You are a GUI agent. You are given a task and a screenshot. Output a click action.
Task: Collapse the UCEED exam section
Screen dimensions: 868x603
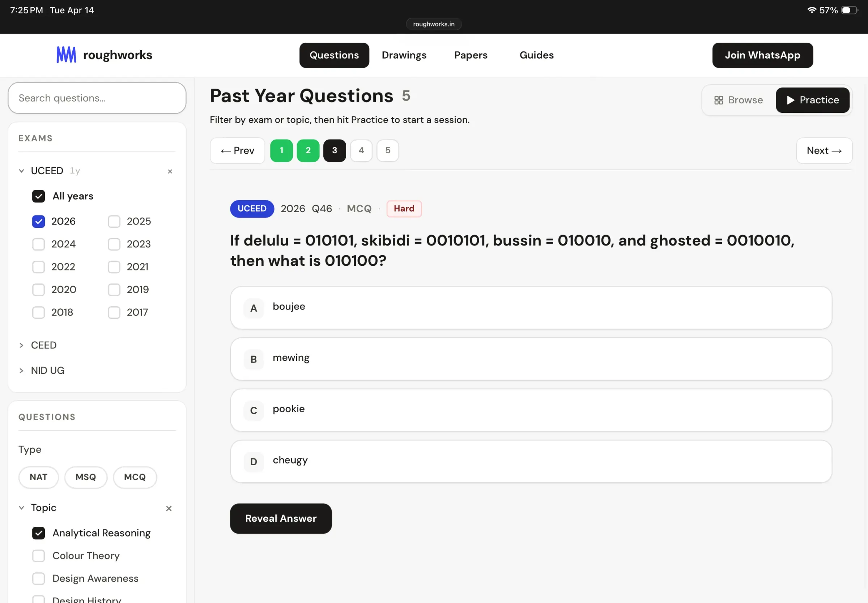point(22,171)
